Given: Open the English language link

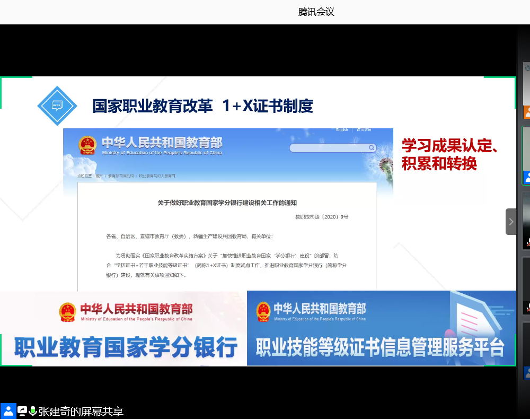Looking at the screenshot, I should [x=341, y=129].
